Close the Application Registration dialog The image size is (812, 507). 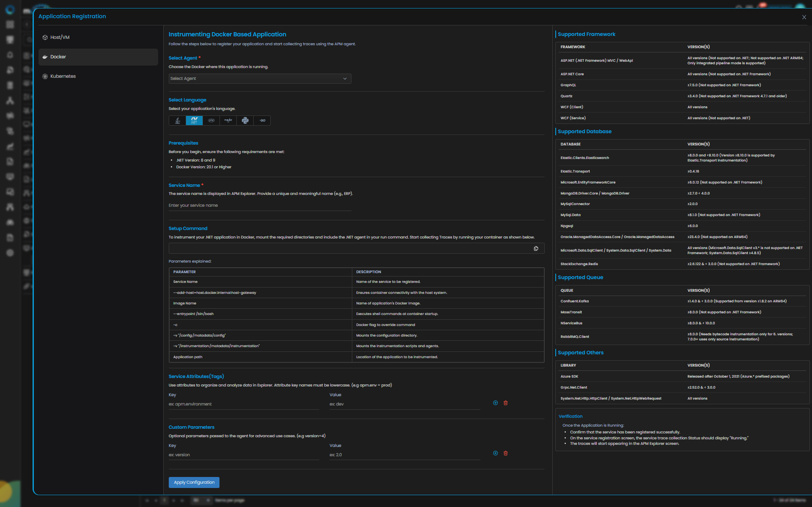tap(804, 17)
